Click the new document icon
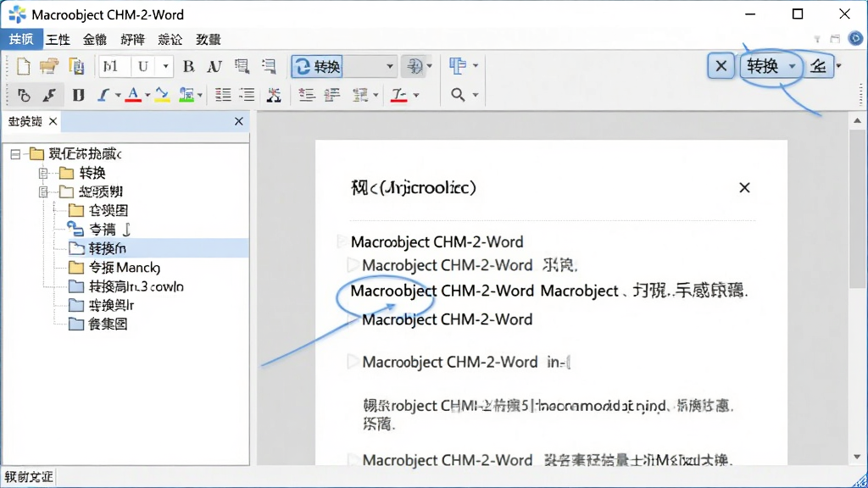 tap(23, 66)
